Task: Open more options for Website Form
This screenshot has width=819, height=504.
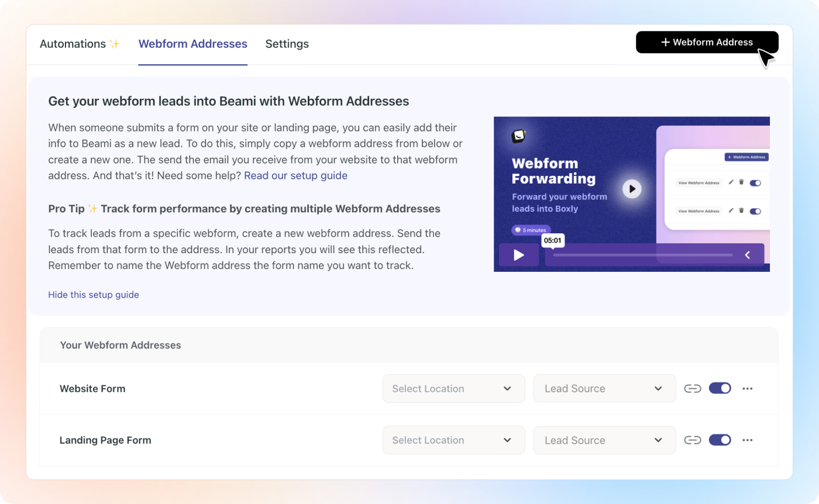Action: tap(748, 389)
